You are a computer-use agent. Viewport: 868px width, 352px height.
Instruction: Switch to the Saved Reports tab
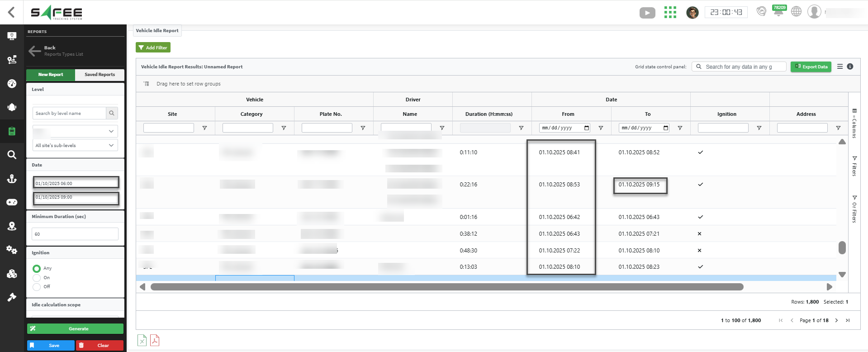pyautogui.click(x=100, y=75)
